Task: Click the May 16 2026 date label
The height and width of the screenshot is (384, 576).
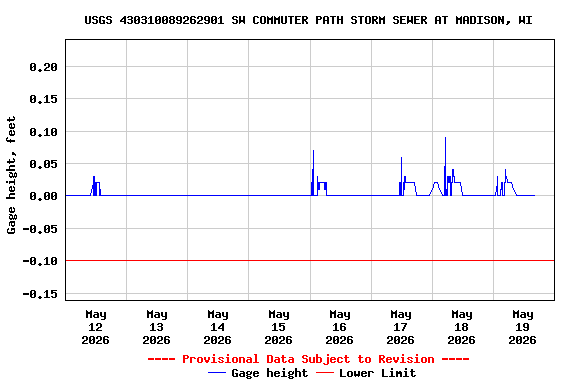Action: pyautogui.click(x=339, y=327)
